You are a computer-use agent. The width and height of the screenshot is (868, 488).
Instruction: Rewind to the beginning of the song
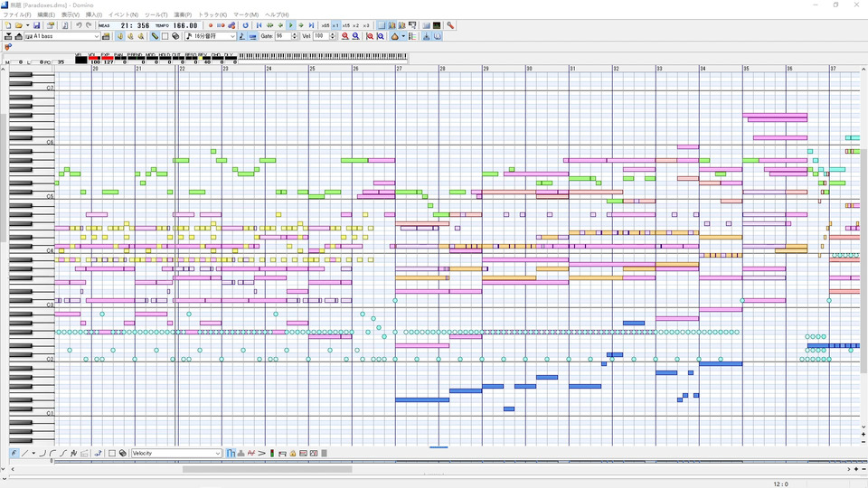259,25
